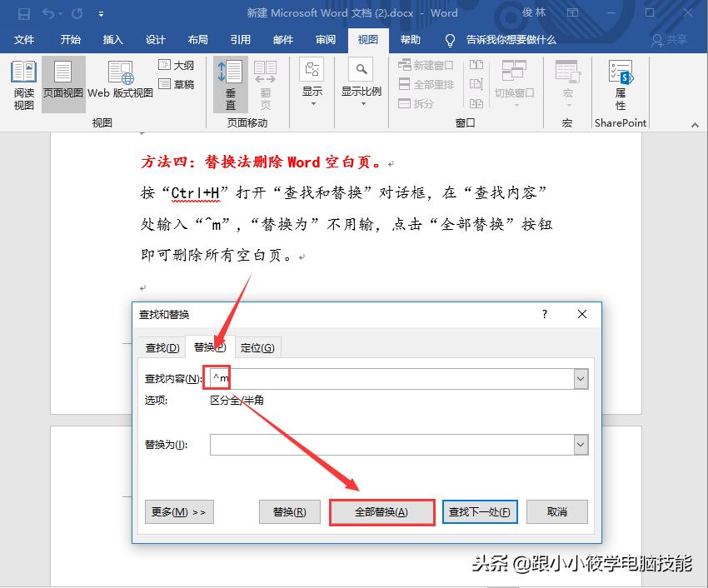Image resolution: width=708 pixels, height=588 pixels.
Task: Expand options with the 更多(M) button
Action: point(178,512)
